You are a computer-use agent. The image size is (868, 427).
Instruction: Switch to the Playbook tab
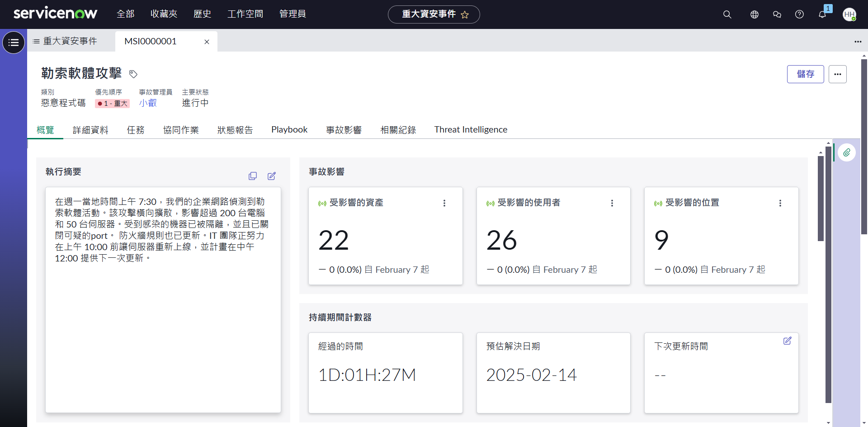[289, 130]
